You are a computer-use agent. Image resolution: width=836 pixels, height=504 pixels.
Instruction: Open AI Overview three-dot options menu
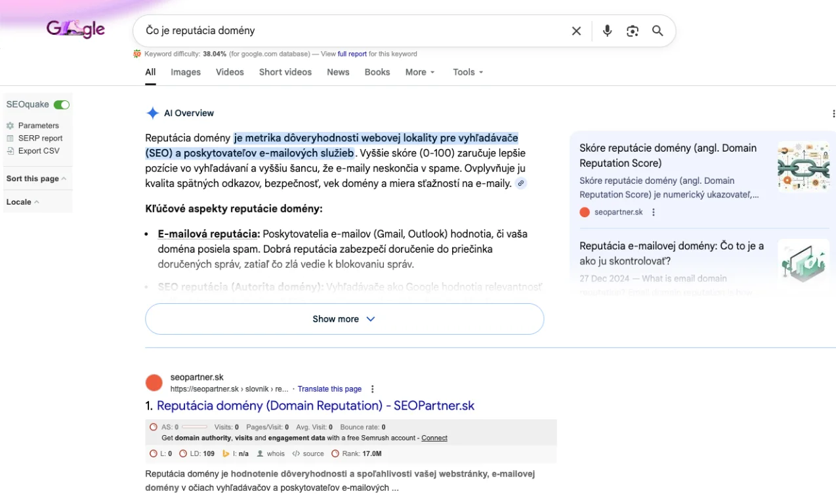[x=833, y=114]
